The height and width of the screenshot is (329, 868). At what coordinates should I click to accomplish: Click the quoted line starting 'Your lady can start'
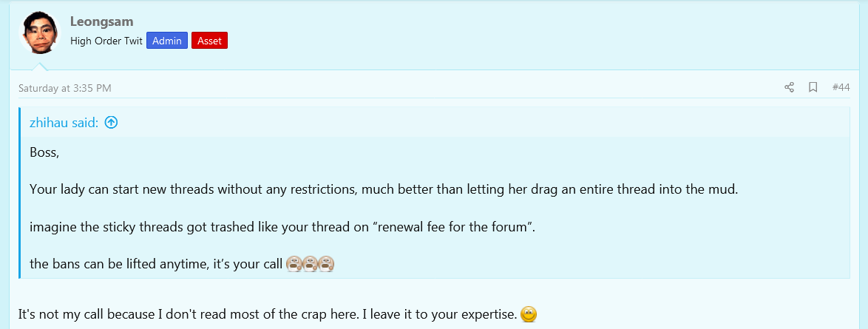[x=384, y=189]
